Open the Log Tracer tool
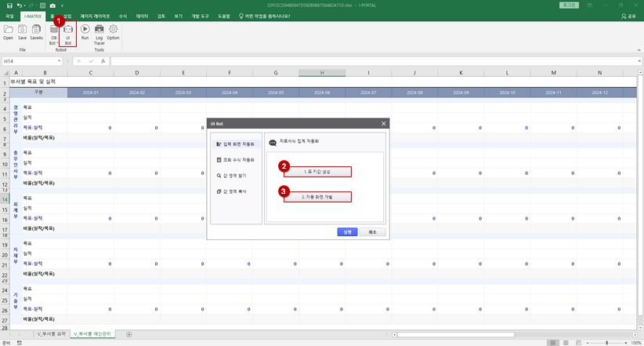 click(99, 35)
